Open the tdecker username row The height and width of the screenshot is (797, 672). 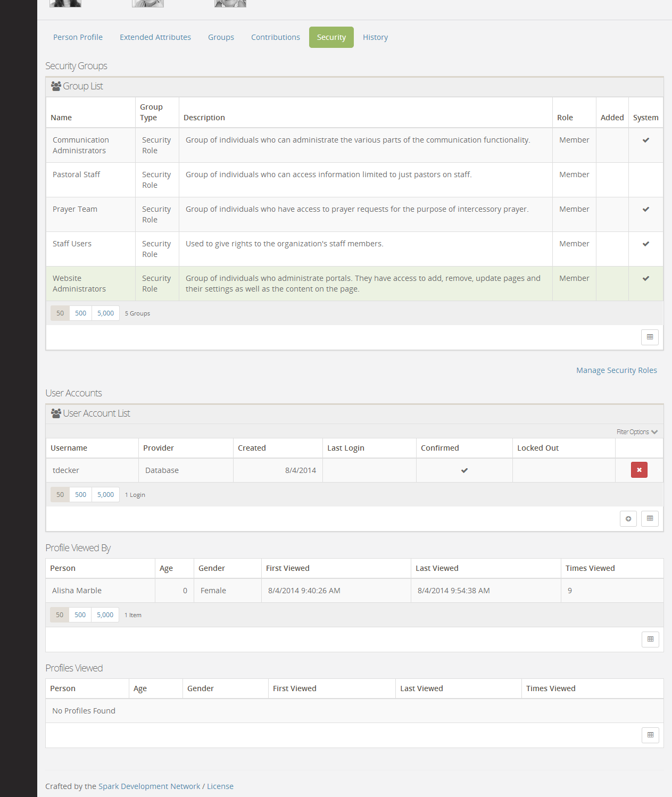[354, 470]
